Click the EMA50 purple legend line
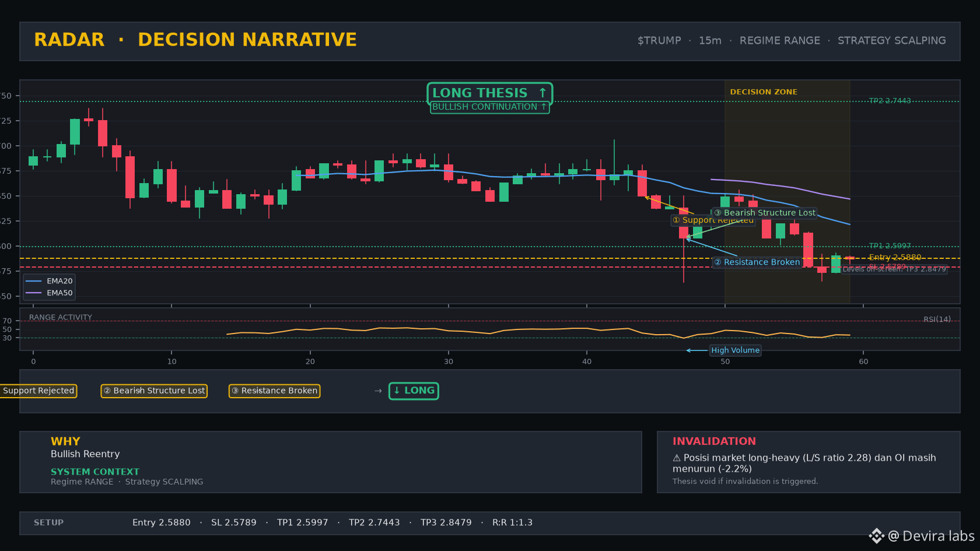Image resolution: width=980 pixels, height=551 pixels. 34,293
